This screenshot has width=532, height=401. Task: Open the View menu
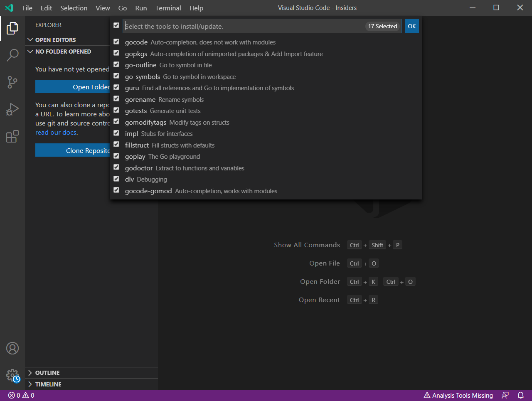103,8
